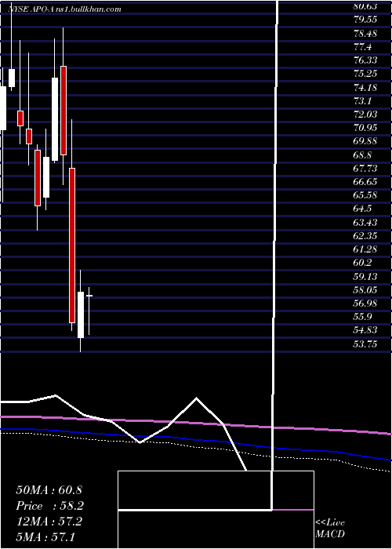
Task: Click the 72.03 price label
Action: [365, 115]
